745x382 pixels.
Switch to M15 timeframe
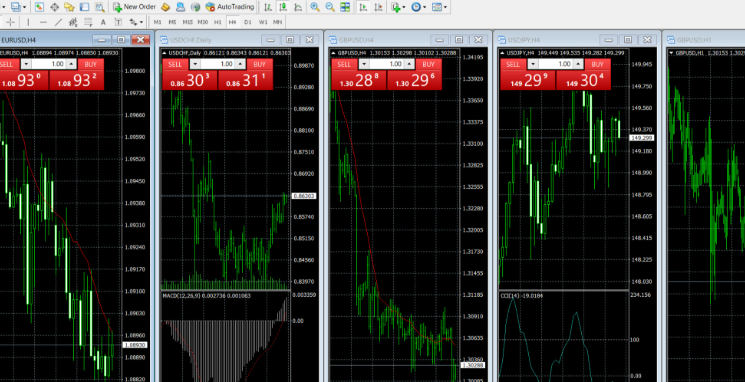pos(188,22)
